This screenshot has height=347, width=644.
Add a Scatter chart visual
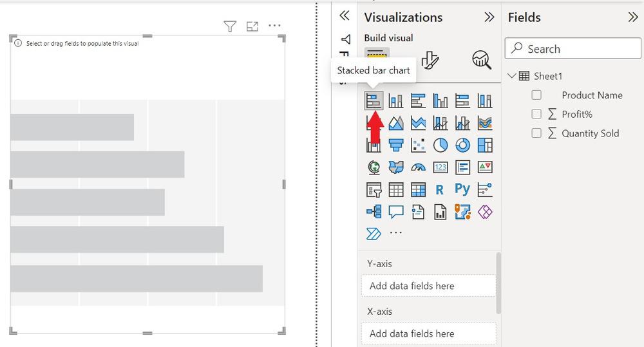pyautogui.click(x=418, y=145)
